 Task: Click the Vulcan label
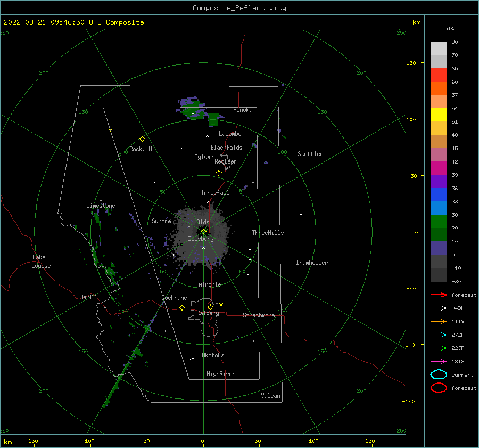[x=270, y=396]
